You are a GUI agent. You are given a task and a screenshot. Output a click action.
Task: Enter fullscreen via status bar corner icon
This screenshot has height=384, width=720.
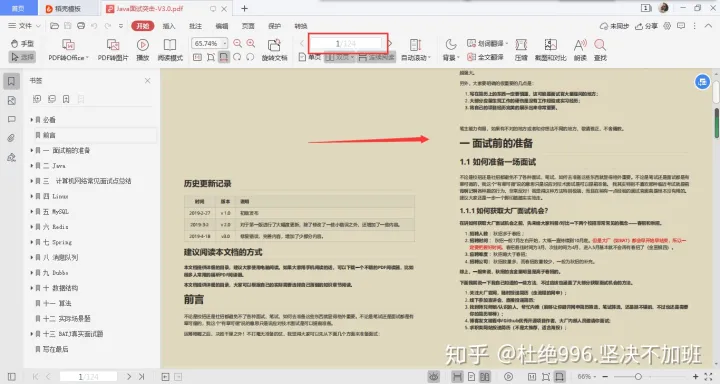(709, 377)
